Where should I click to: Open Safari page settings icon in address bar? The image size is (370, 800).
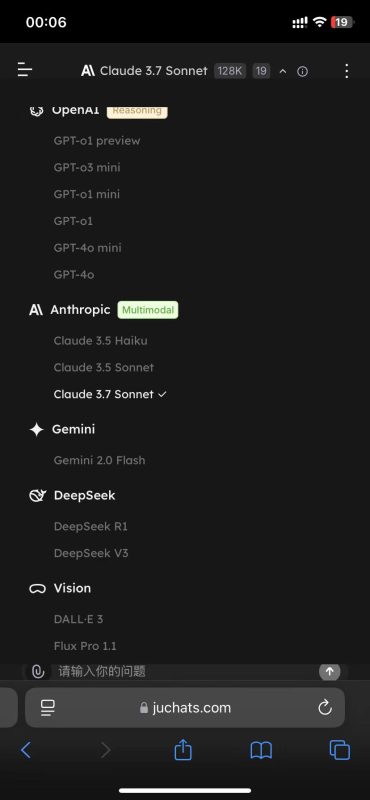(x=47, y=707)
